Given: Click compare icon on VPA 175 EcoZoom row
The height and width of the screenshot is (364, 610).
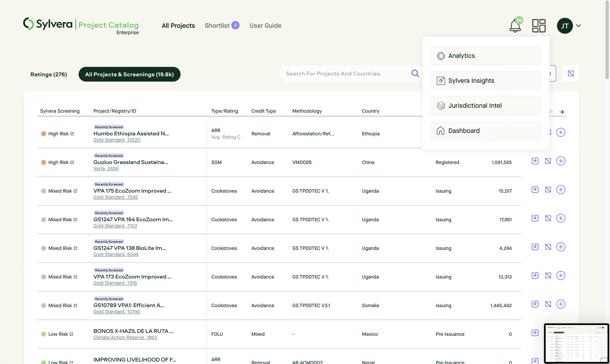Looking at the screenshot, I should click(x=548, y=190).
